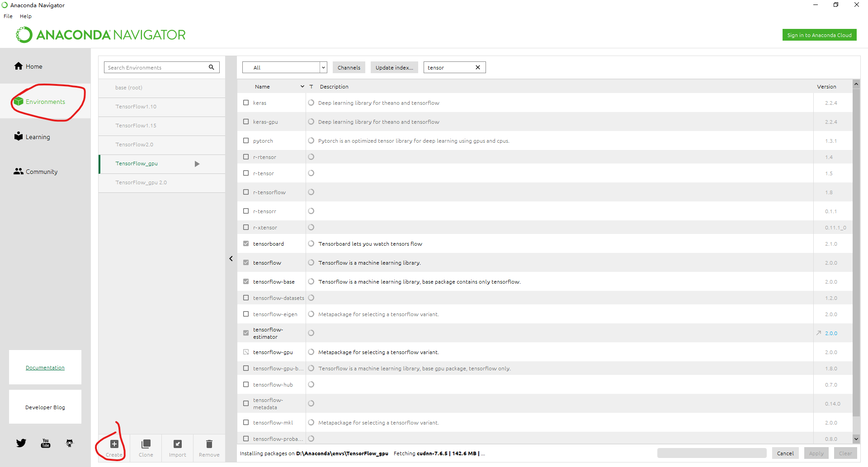
Task: Click the Description column header
Action: click(x=334, y=86)
